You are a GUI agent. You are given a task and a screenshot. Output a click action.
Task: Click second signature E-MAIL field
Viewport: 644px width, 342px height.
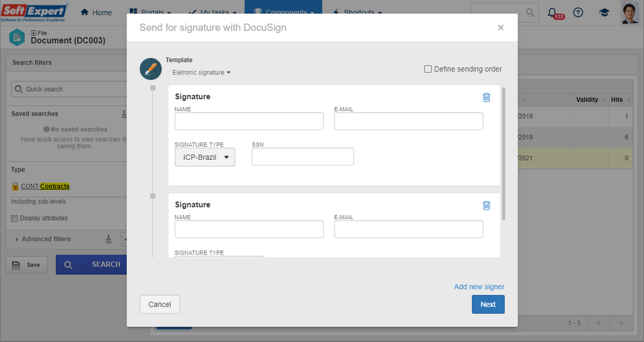click(x=409, y=229)
